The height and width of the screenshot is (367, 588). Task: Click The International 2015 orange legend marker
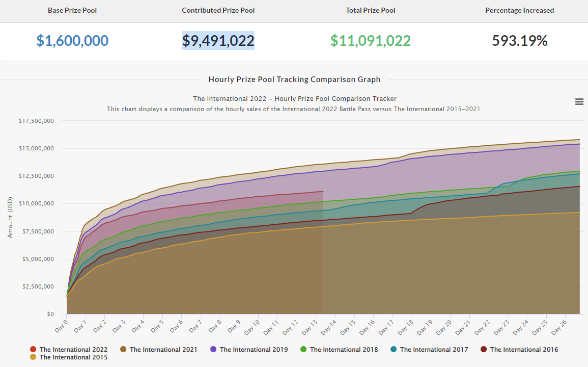coord(33,357)
